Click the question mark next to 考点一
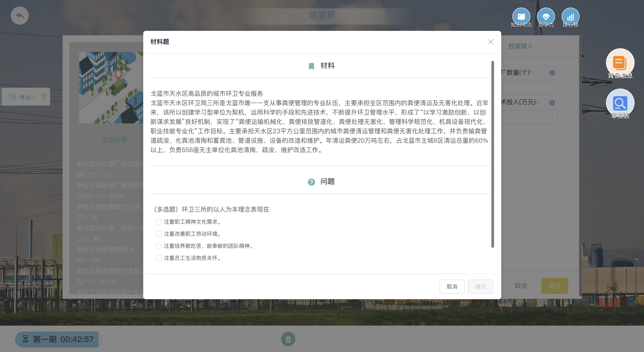The height and width of the screenshot is (352, 644). (x=44, y=97)
